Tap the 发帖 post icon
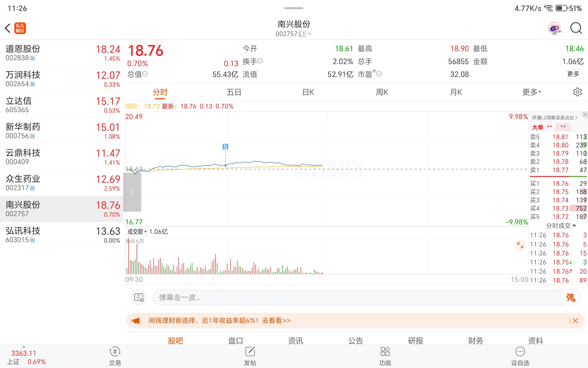This screenshot has height=368, width=588. pos(250,356)
